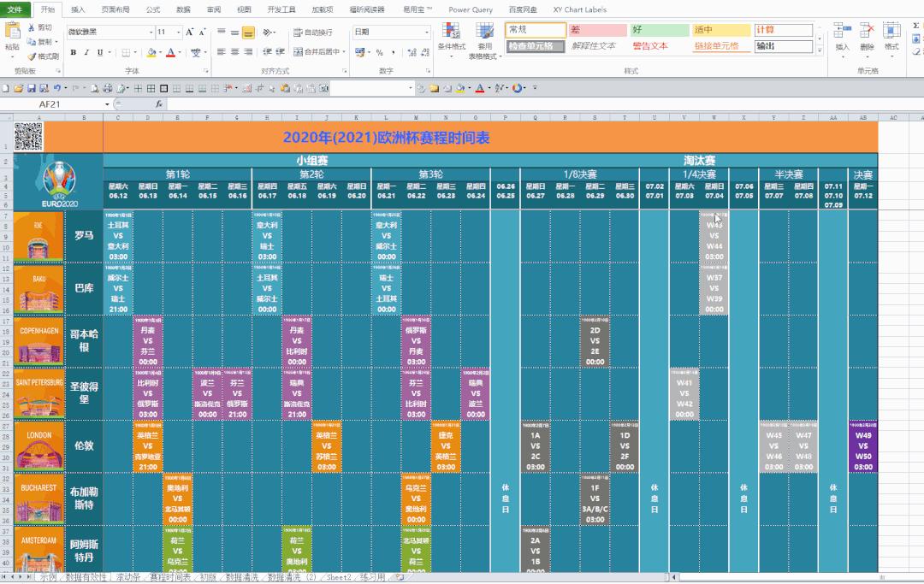Open fill color dropdown arrow

click(x=159, y=52)
